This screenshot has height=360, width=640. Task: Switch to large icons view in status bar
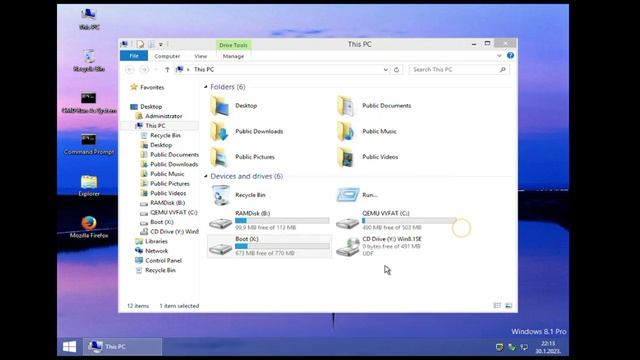point(508,305)
